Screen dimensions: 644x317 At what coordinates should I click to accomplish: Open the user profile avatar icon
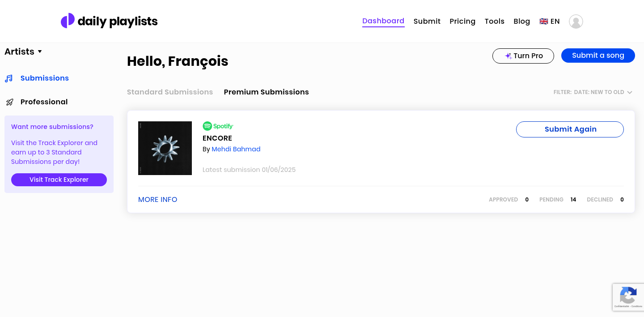[x=576, y=21]
